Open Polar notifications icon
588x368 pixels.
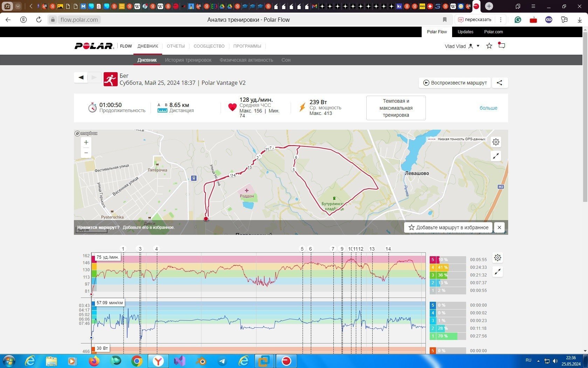tap(501, 46)
